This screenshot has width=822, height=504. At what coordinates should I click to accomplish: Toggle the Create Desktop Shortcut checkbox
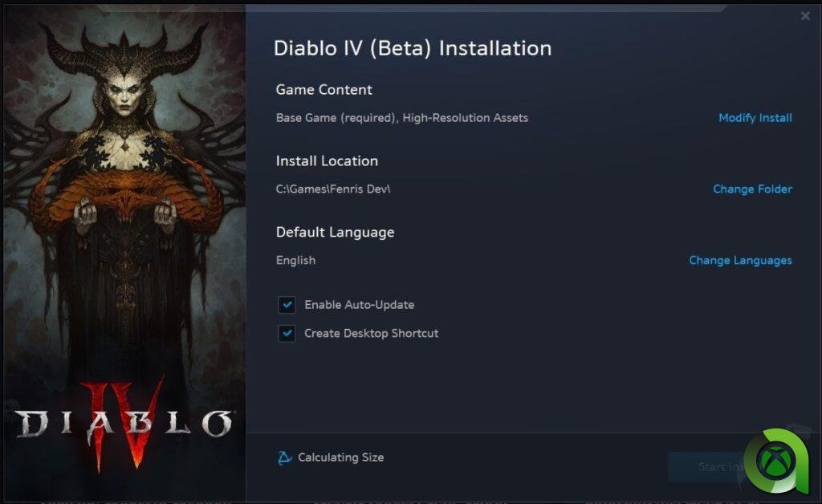tap(287, 333)
